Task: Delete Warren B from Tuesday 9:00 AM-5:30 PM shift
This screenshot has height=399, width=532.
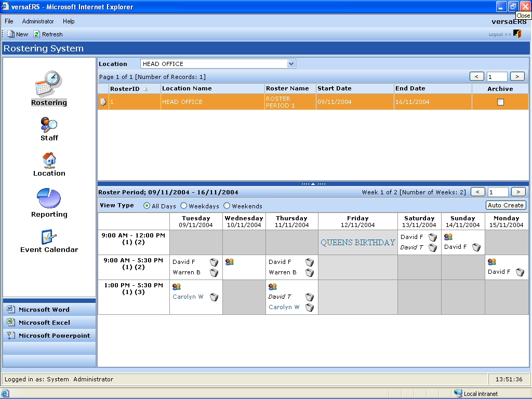Action: coord(214,272)
